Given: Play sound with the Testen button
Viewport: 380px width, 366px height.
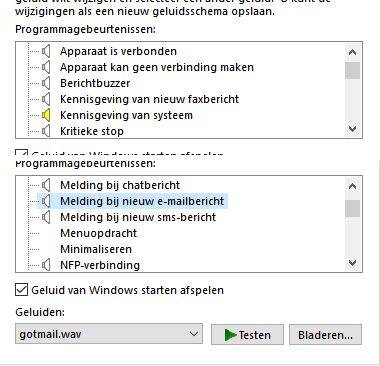Looking at the screenshot, I should pyautogui.click(x=247, y=334).
